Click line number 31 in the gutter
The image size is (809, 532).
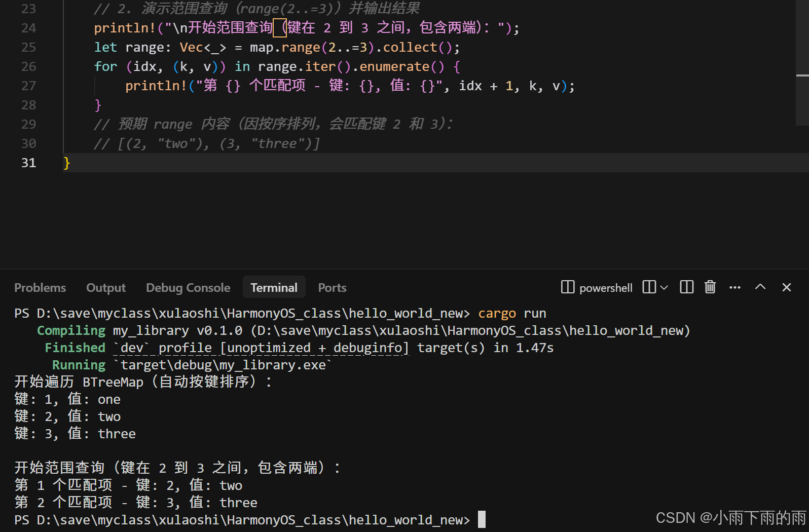29,163
